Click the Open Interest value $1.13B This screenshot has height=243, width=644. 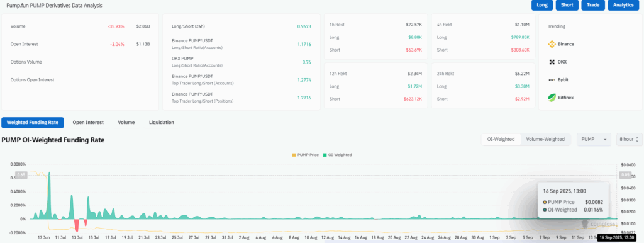[x=143, y=44]
